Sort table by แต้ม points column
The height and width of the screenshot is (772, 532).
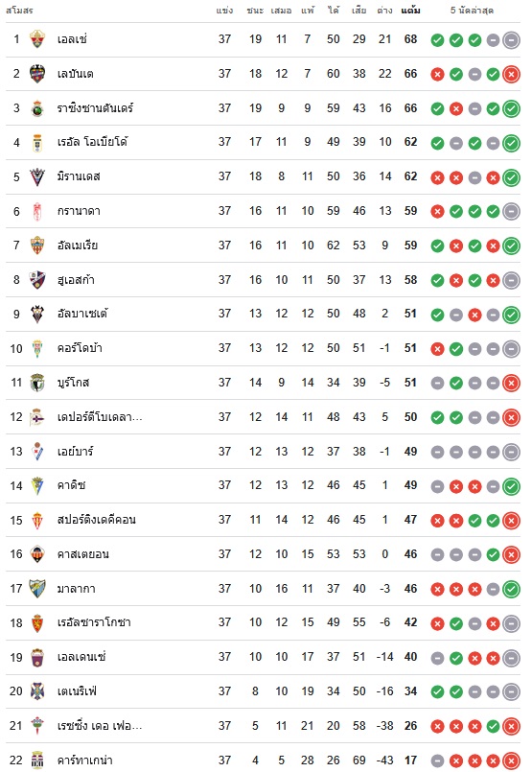click(x=410, y=10)
